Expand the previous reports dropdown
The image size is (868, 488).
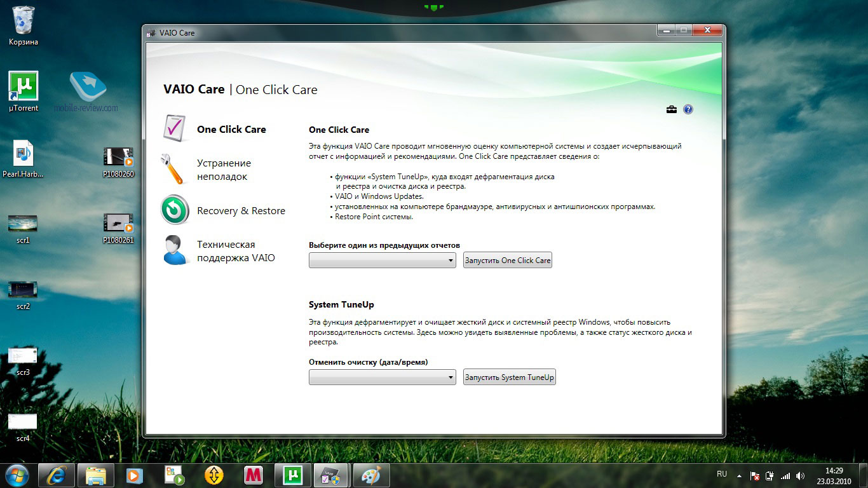383,261
